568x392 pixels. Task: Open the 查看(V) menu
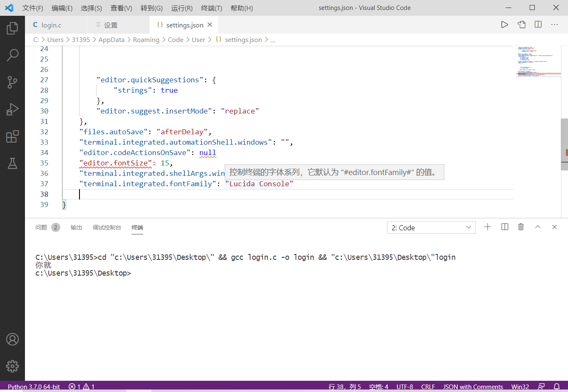pyautogui.click(x=121, y=8)
